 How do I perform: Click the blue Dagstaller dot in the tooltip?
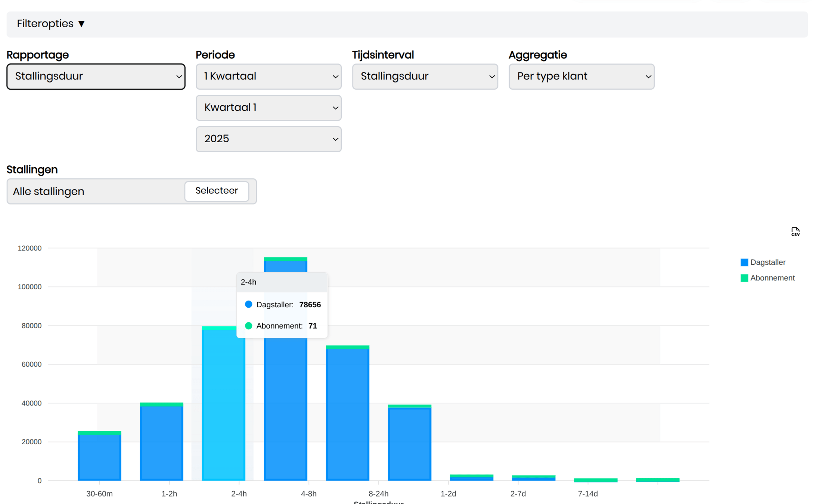[x=248, y=304]
